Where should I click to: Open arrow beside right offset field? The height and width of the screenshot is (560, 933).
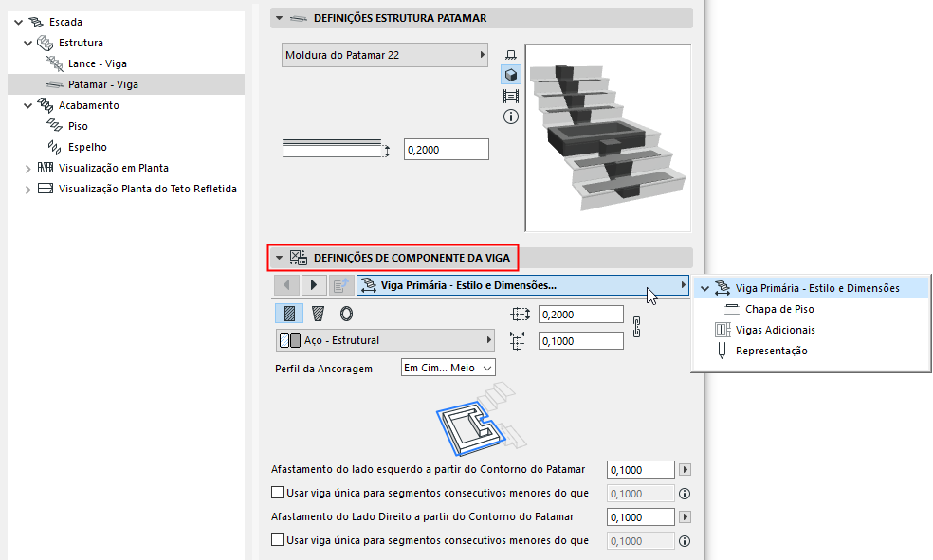685,517
